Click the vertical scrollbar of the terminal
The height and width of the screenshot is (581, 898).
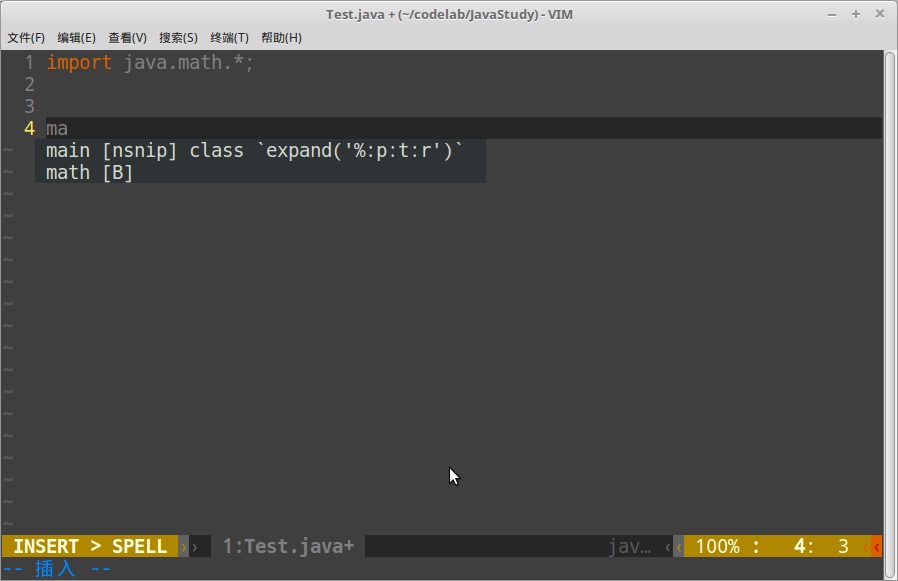tap(890, 315)
